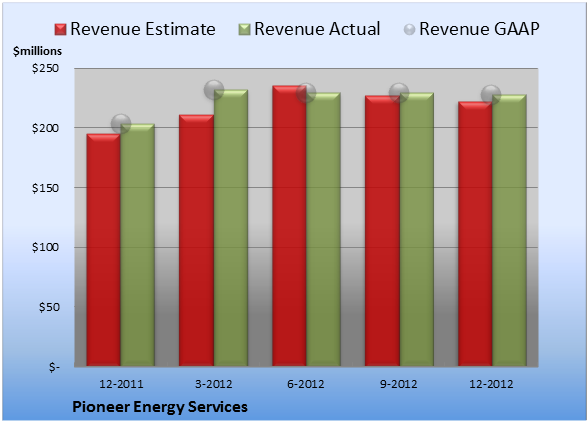This screenshot has width=588, height=422.
Task: Select the green actual bar for 12-2011
Action: pos(138,245)
